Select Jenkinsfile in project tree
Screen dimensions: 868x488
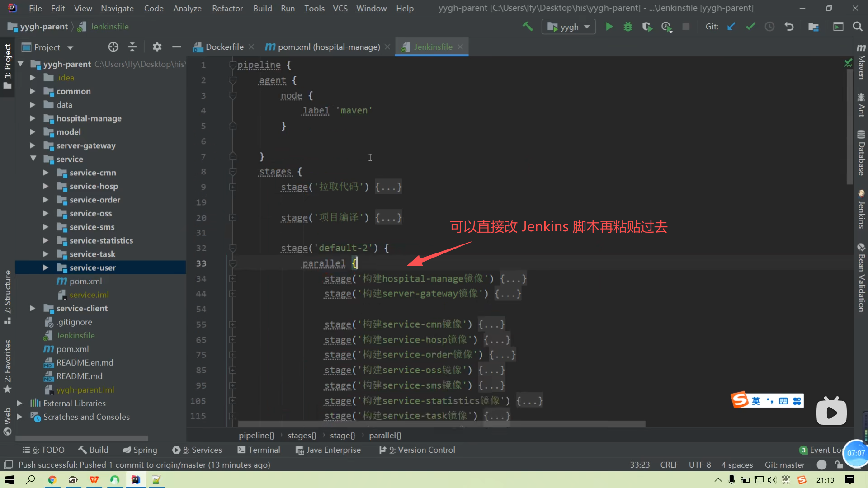[75, 335]
